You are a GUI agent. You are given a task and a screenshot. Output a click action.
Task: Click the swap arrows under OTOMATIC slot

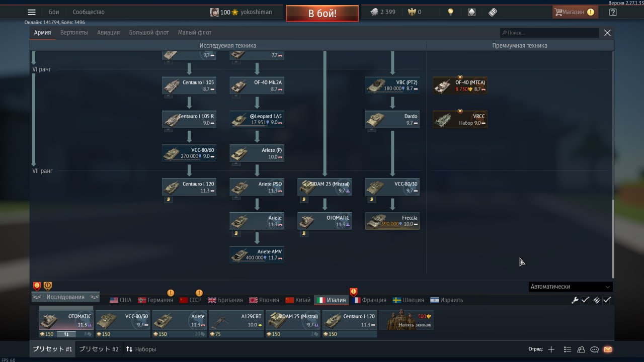[x=66, y=334]
